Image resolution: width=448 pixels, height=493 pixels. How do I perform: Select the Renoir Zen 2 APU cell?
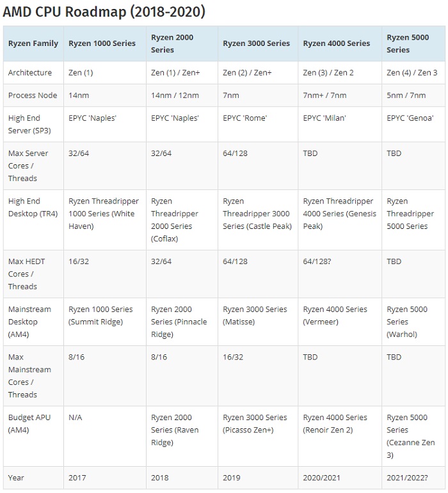335,423
